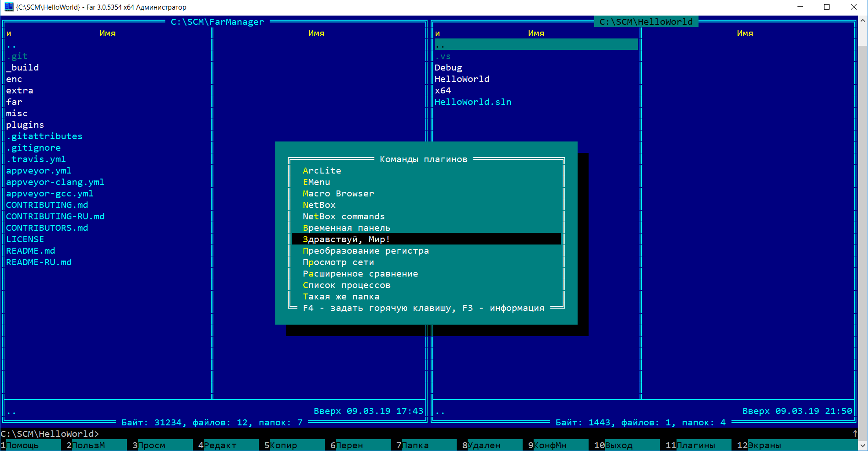The height and width of the screenshot is (451, 868).
Task: Choose Расширенное сравнение plugin
Action: pyautogui.click(x=426, y=273)
